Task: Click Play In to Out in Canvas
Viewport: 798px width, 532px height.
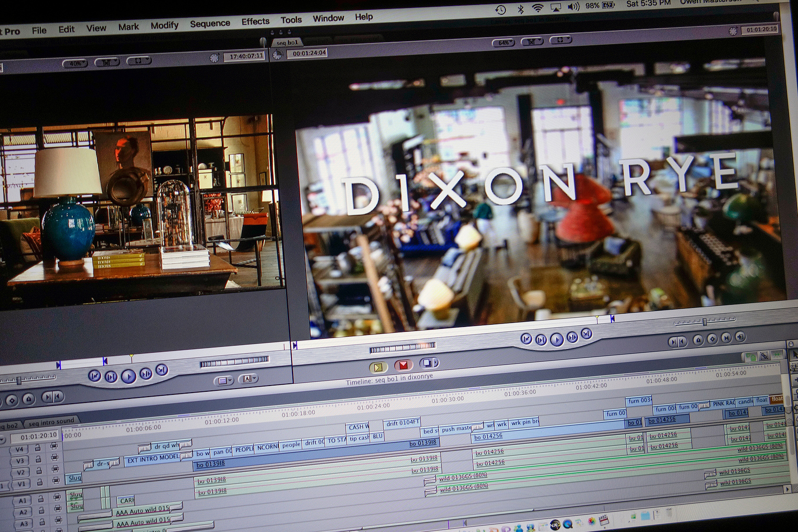Action: pyautogui.click(x=541, y=340)
